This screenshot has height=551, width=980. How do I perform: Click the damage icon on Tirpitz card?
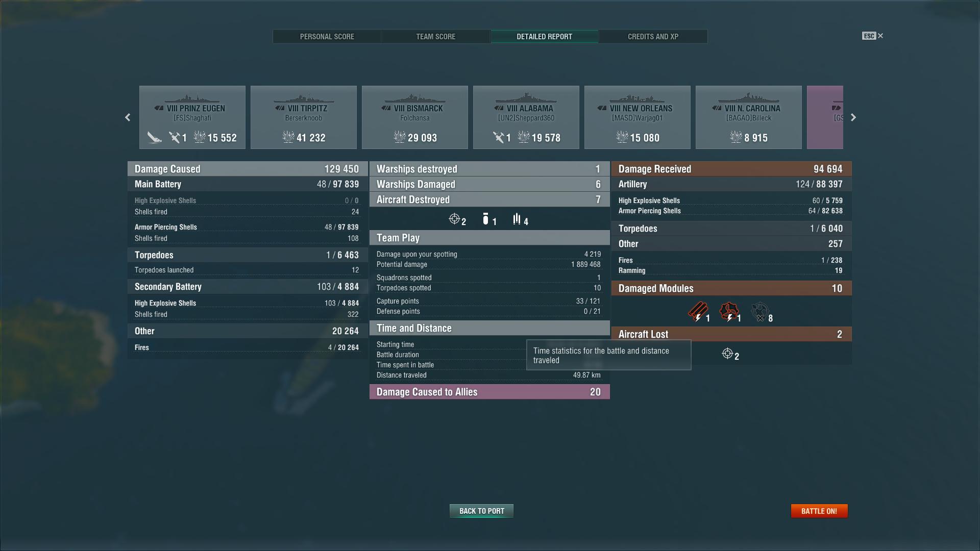288,137
